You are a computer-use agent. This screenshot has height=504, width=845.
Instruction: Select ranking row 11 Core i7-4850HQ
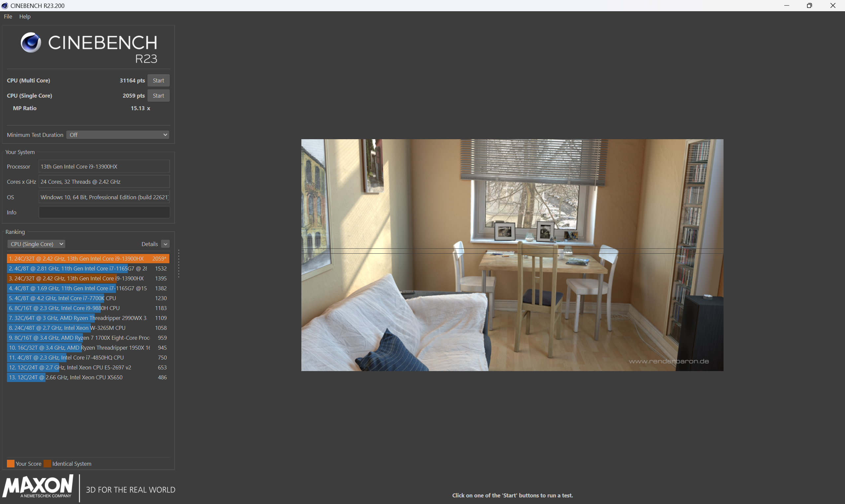click(88, 357)
